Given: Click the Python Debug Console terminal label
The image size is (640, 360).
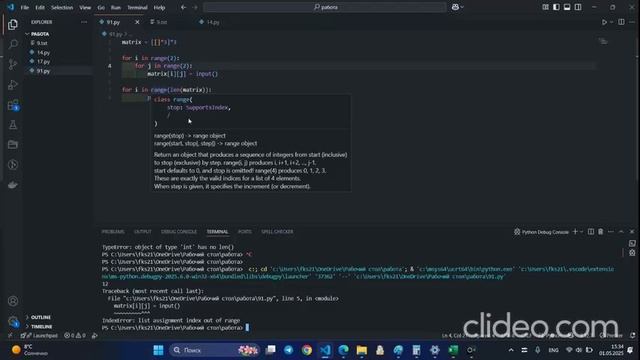Looking at the screenshot, I should pyautogui.click(x=541, y=232).
